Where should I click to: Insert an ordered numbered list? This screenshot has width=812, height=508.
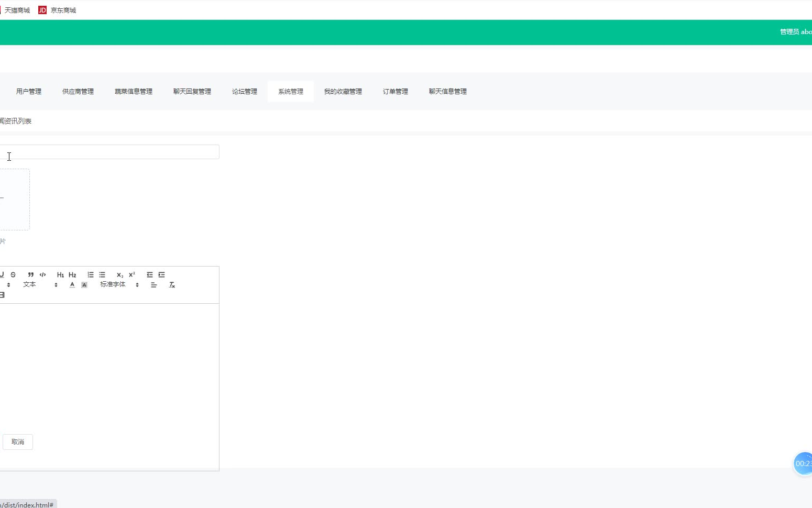91,275
